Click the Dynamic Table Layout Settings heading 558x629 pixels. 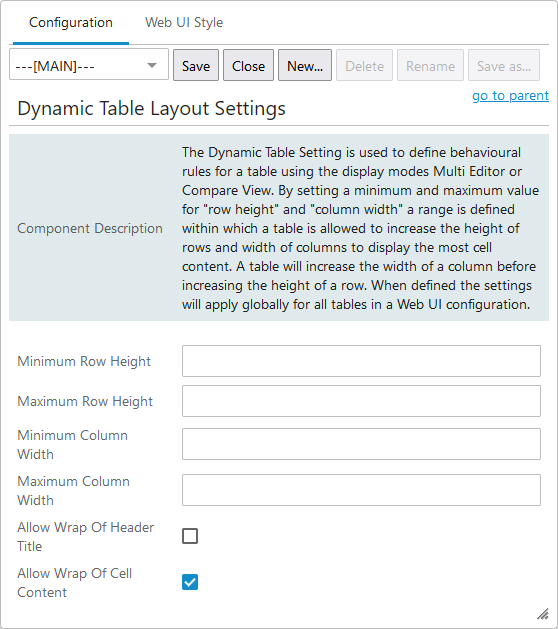[x=151, y=108]
